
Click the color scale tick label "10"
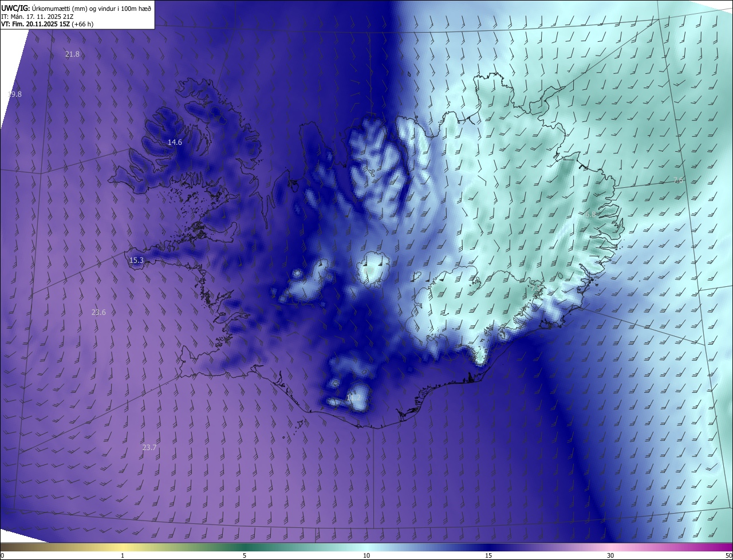coord(366,555)
